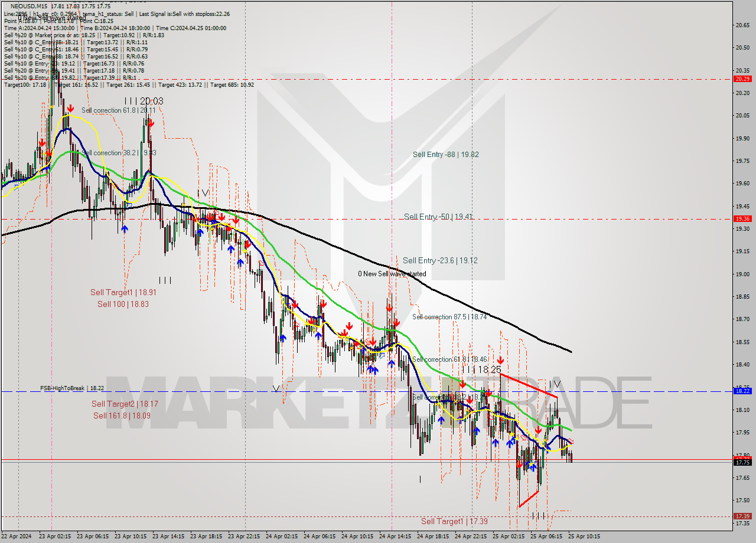756x543 pixels.
Task: Click the '25 Apr 02:15' time axis label
Action: [x=509, y=537]
